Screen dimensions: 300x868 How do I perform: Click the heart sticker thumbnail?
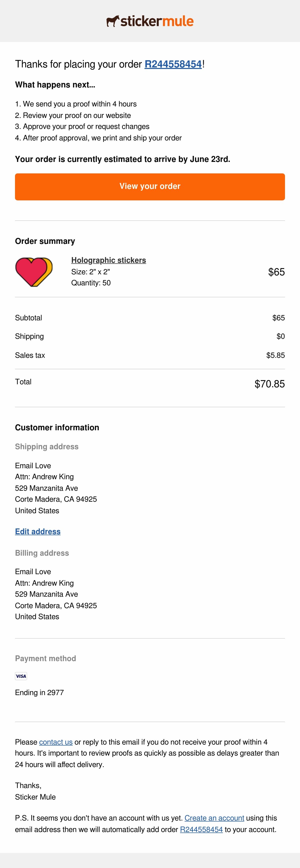click(x=34, y=272)
